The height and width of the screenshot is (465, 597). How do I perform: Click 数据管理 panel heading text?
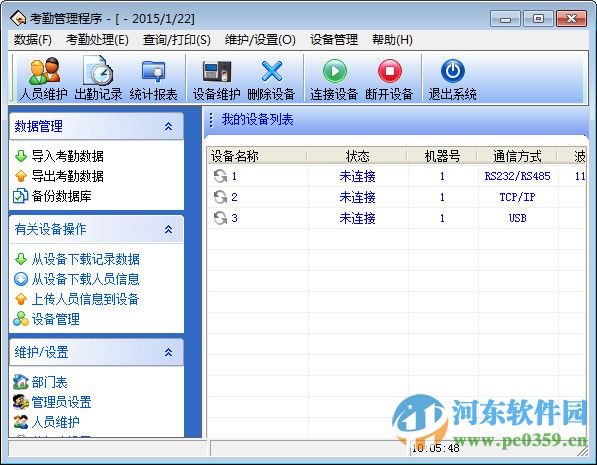click(x=38, y=126)
